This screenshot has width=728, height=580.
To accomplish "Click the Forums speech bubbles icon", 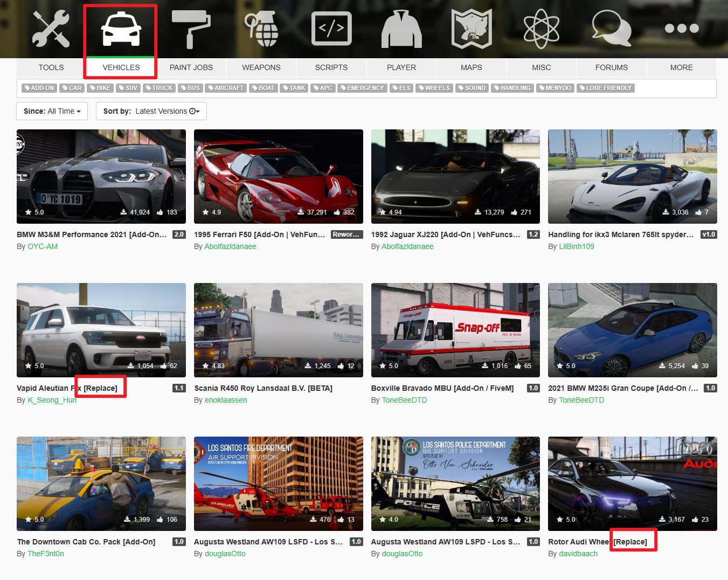I will pyautogui.click(x=612, y=29).
